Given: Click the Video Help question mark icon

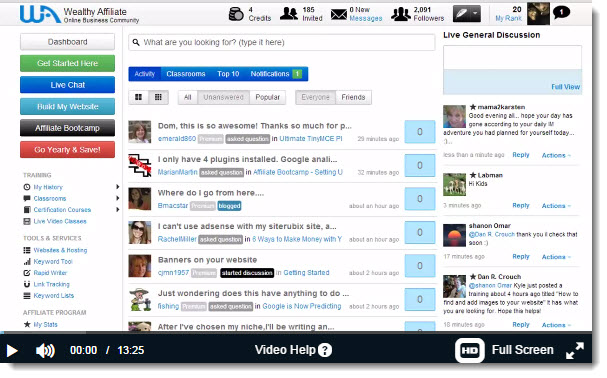Looking at the screenshot, I should tap(325, 350).
